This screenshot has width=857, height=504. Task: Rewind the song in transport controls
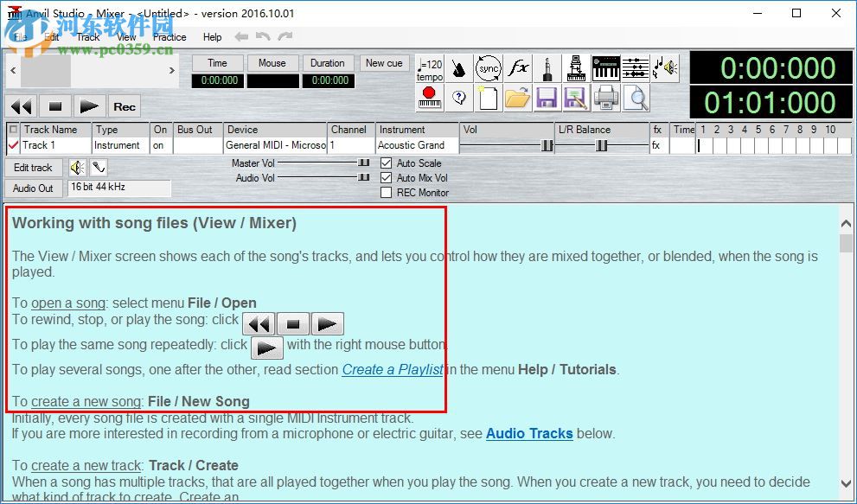22,106
